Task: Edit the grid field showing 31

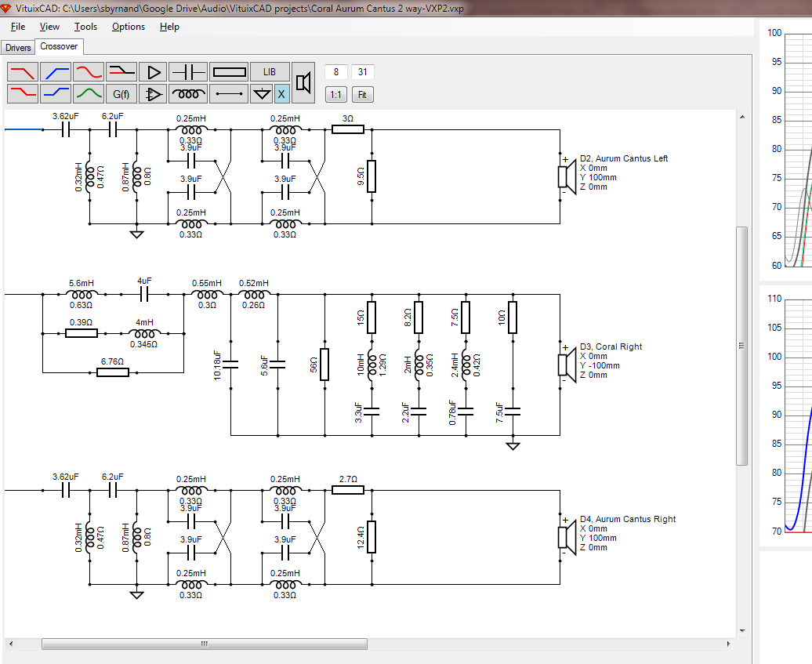Action: pyautogui.click(x=362, y=72)
